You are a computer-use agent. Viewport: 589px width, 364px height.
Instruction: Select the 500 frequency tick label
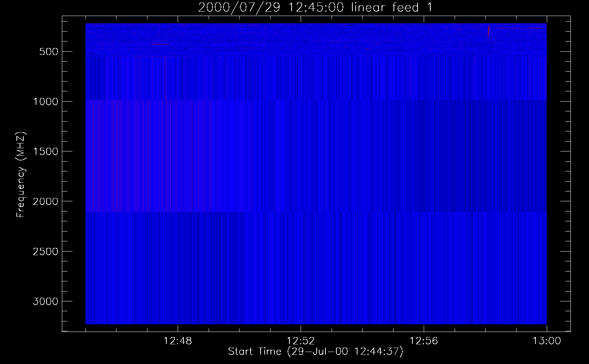[x=49, y=52]
